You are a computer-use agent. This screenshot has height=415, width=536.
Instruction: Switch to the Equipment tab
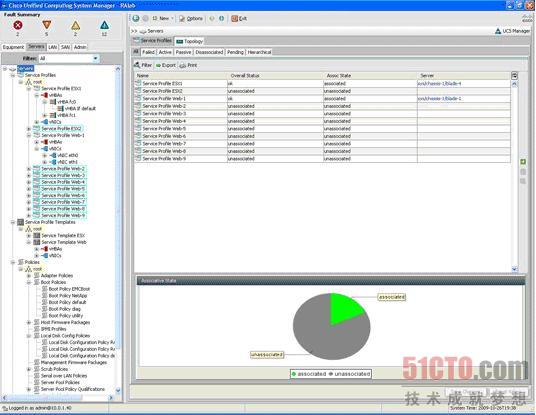coord(13,47)
